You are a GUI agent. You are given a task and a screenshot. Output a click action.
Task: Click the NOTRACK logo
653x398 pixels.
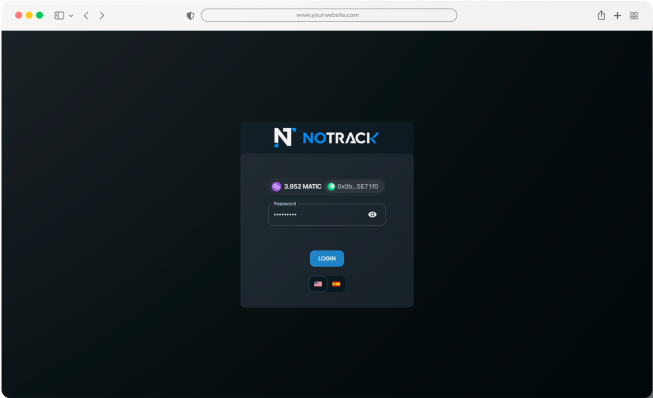326,138
